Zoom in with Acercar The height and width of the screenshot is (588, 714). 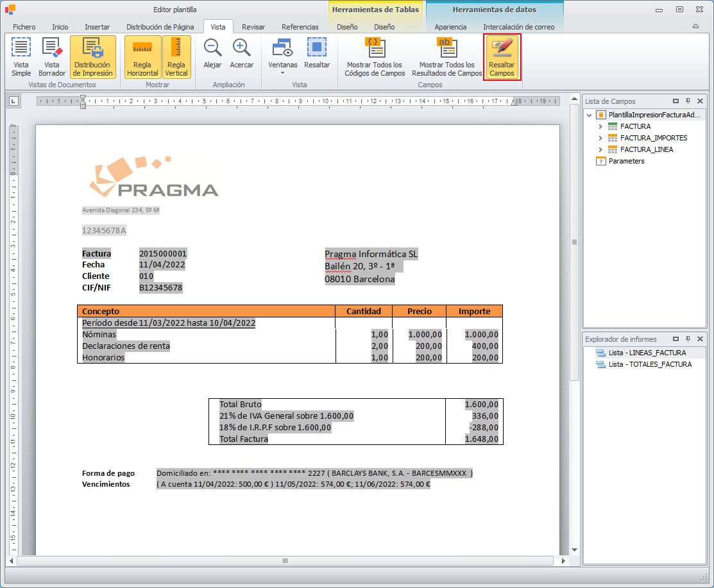(241, 53)
